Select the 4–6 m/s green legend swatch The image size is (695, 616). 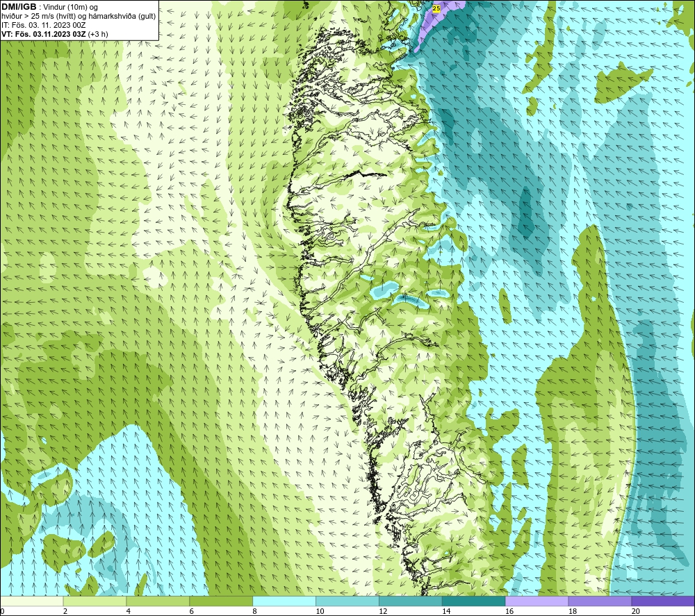click(158, 601)
